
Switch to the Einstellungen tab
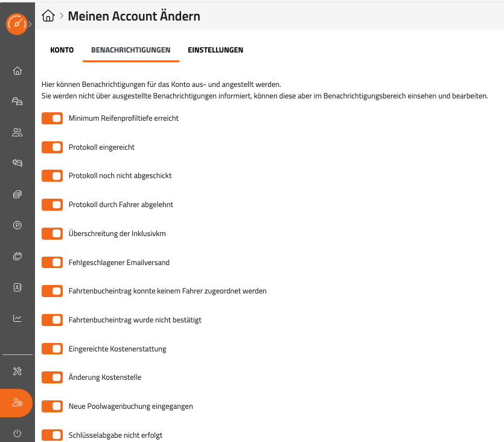(215, 50)
